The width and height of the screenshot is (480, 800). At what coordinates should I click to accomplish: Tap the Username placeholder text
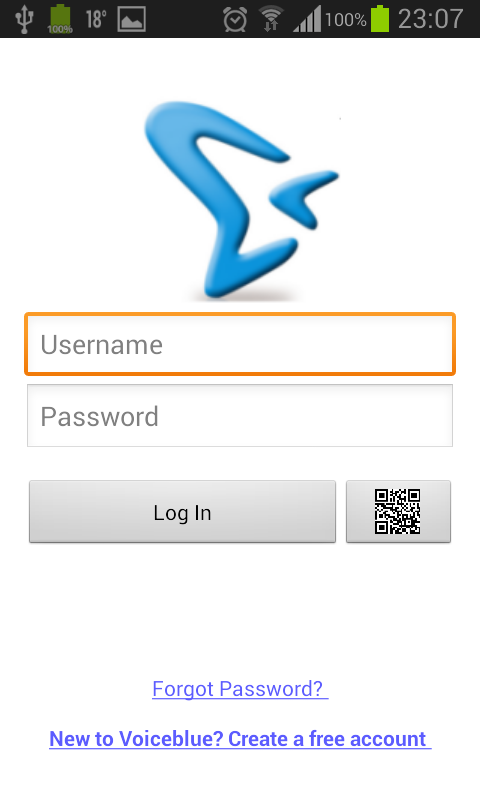102,345
